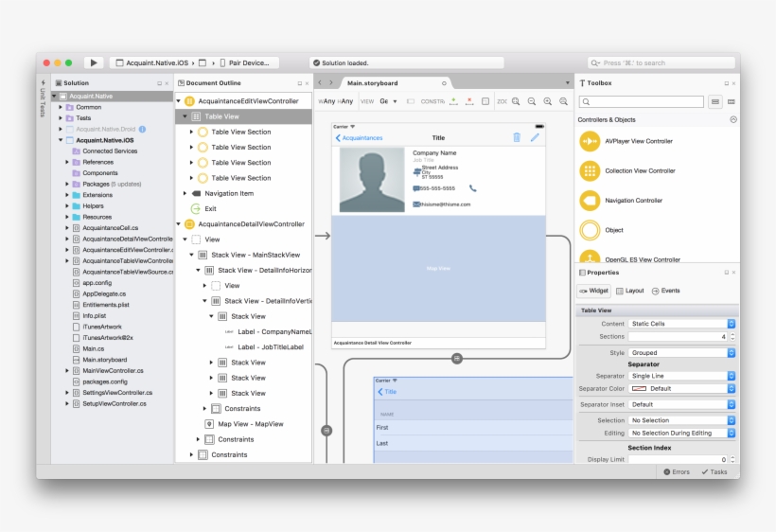Click the info badge next to Acquaint.Native.Droid

143,129
